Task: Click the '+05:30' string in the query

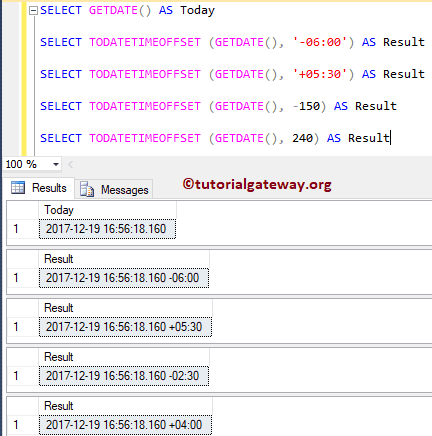Action: point(320,74)
